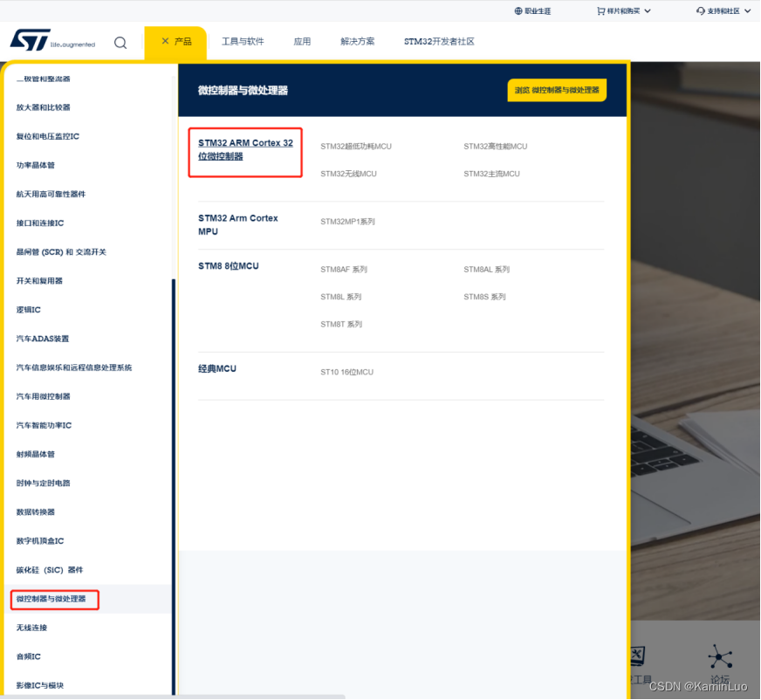
Task: Open STM8S 系列 link
Action: [484, 297]
